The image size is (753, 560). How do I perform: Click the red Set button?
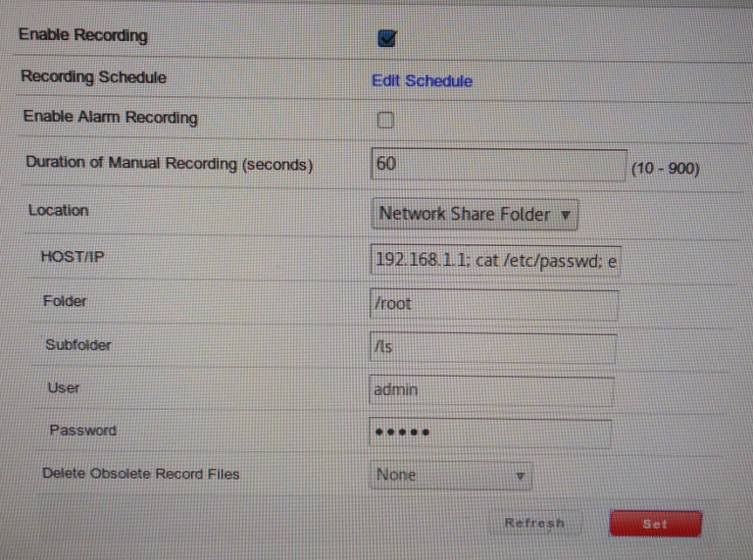655,524
